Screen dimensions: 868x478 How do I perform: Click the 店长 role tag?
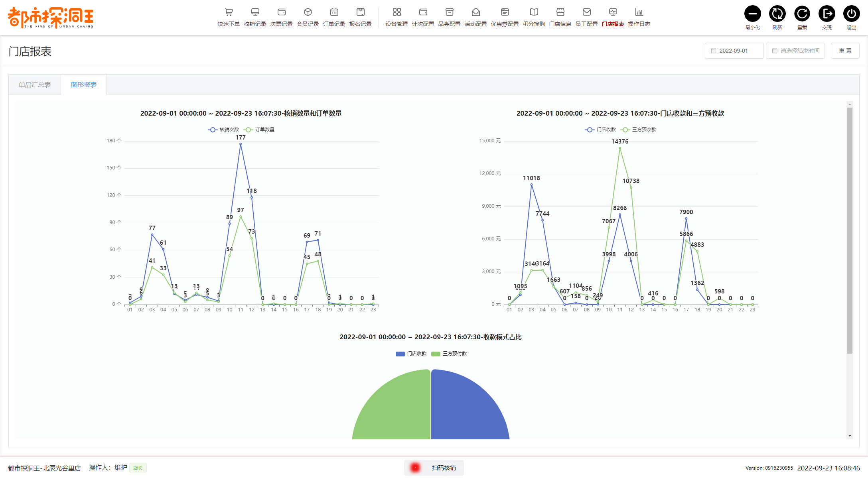138,468
